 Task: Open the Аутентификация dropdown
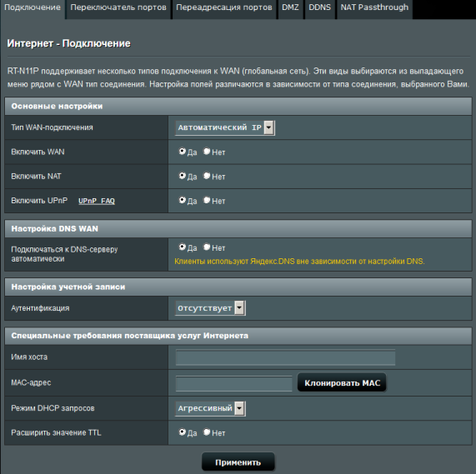(x=210, y=308)
